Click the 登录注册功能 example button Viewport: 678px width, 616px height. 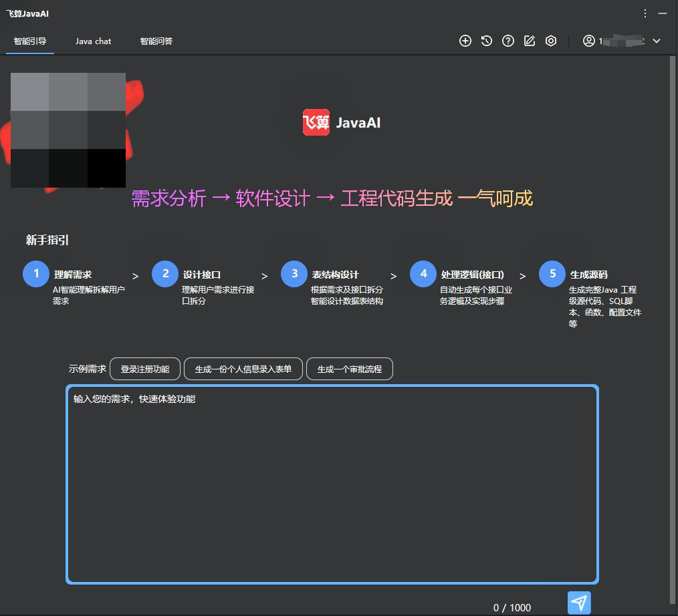(144, 368)
